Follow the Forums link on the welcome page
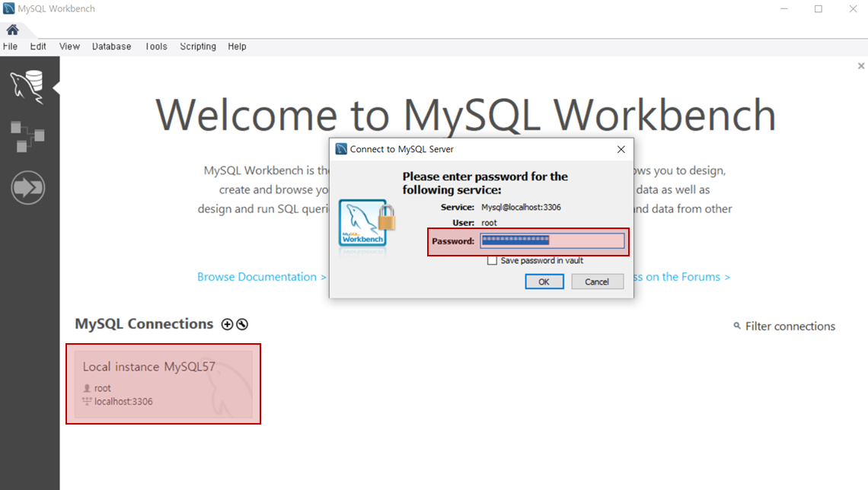This screenshot has height=490, width=868. point(682,276)
